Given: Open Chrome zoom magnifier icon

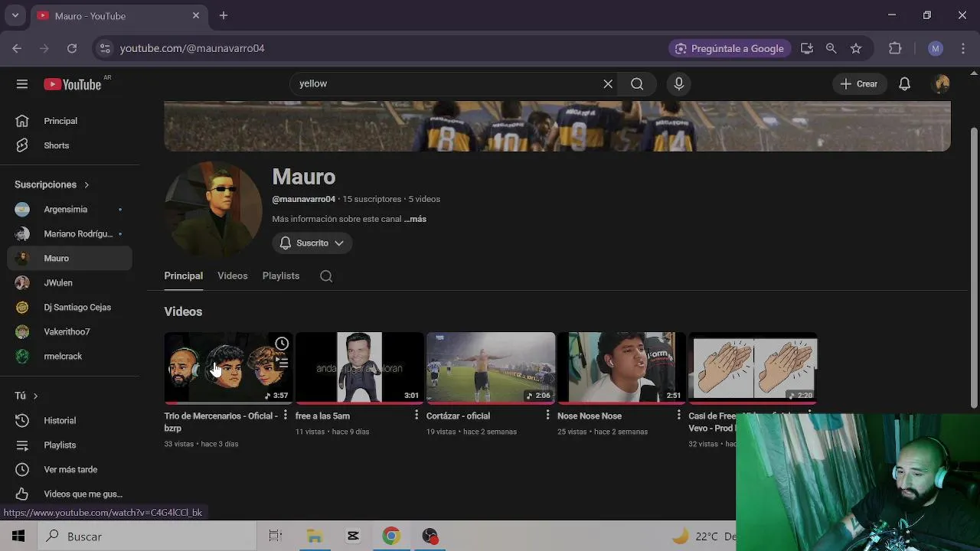Looking at the screenshot, I should [x=831, y=48].
